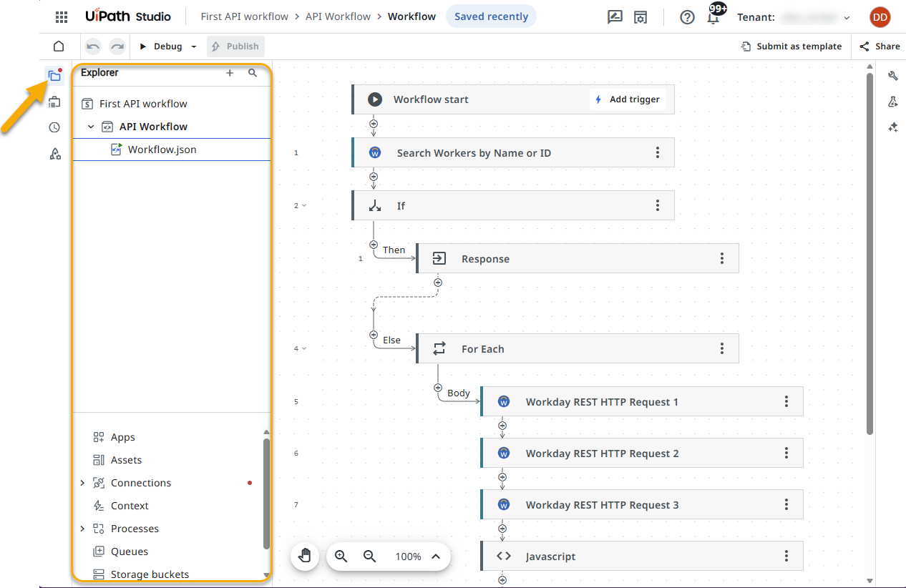906x588 pixels.
Task: Expand the Connections node
Action: pos(82,483)
